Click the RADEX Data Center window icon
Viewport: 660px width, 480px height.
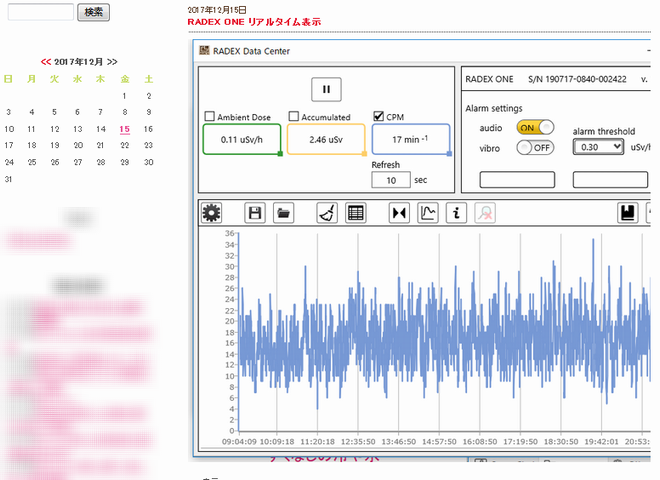point(204,51)
